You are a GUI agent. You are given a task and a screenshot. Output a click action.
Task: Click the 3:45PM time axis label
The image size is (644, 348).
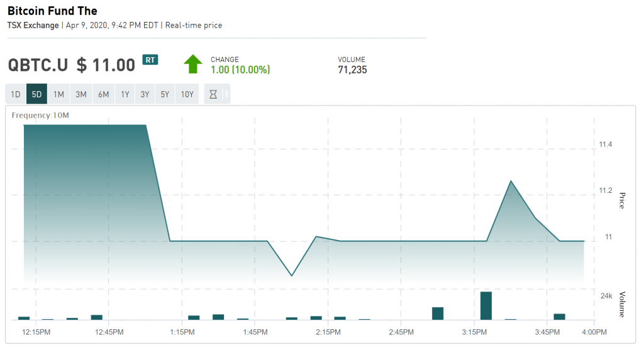(x=547, y=332)
